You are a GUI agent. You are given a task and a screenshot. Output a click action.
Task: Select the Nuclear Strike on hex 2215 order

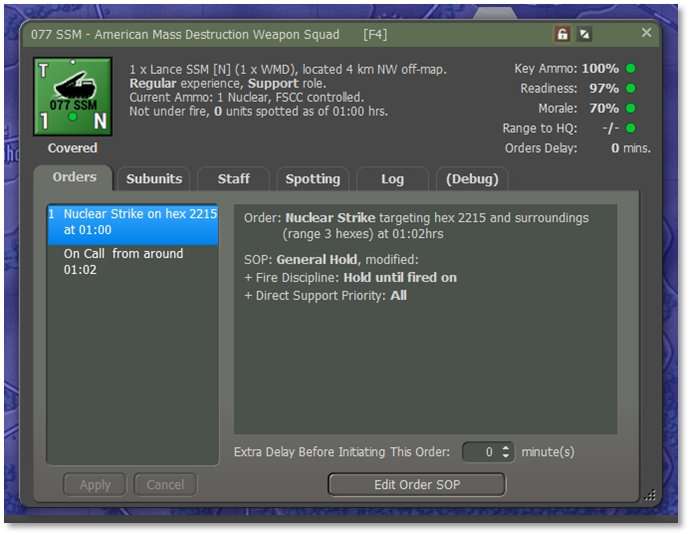[x=133, y=222]
